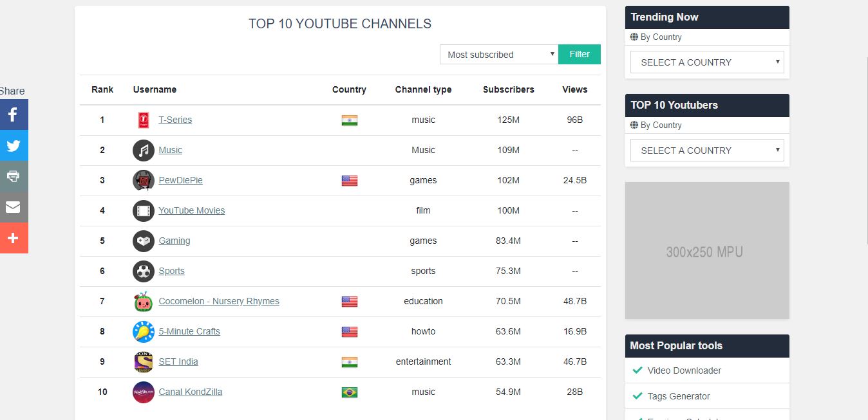
Task: Click the T-Series channel avatar
Action: click(143, 120)
